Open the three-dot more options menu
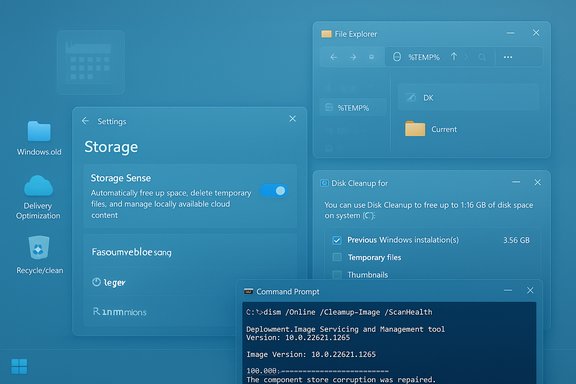 tap(508, 57)
